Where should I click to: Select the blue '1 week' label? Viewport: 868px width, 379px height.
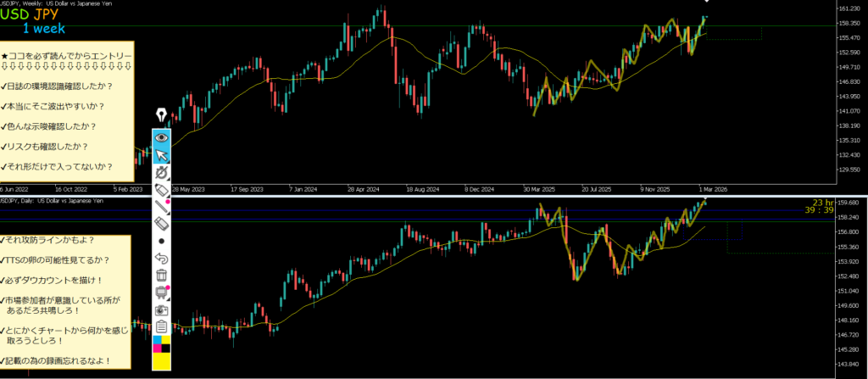coord(44,29)
